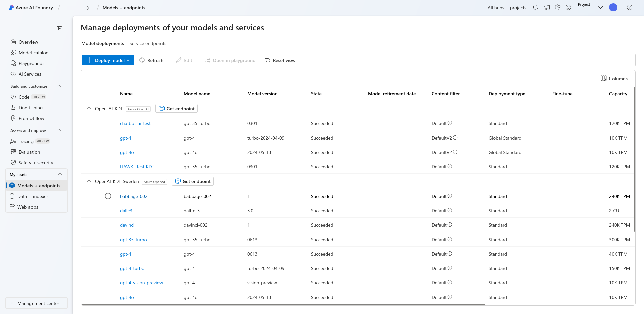Click info icon beside davinci Default filter
Image resolution: width=644 pixels, height=314 pixels.
click(450, 225)
